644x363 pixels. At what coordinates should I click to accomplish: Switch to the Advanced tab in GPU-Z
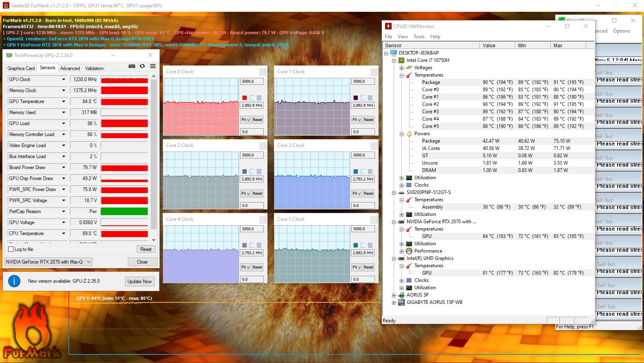pyautogui.click(x=70, y=68)
